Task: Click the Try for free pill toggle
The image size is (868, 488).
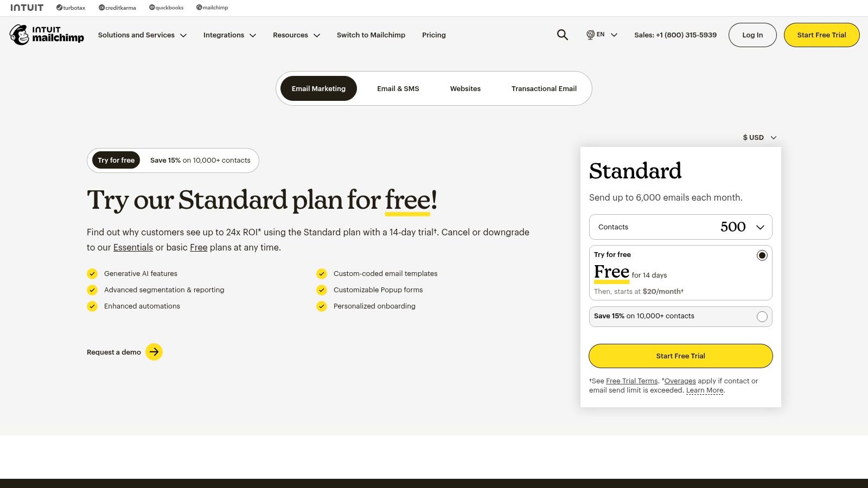Action: pos(116,160)
